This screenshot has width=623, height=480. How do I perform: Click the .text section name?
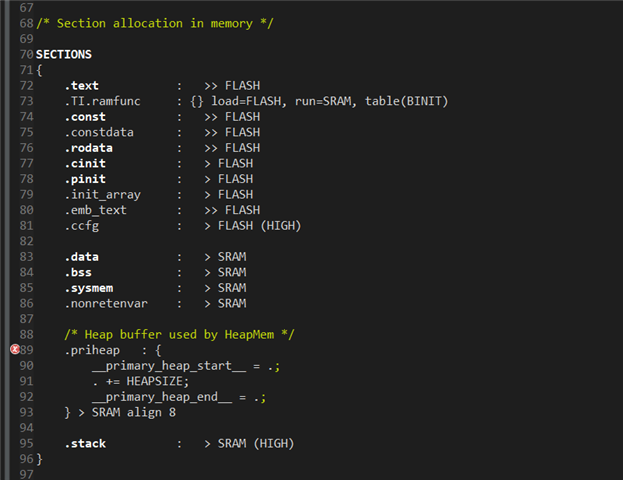tap(82, 86)
